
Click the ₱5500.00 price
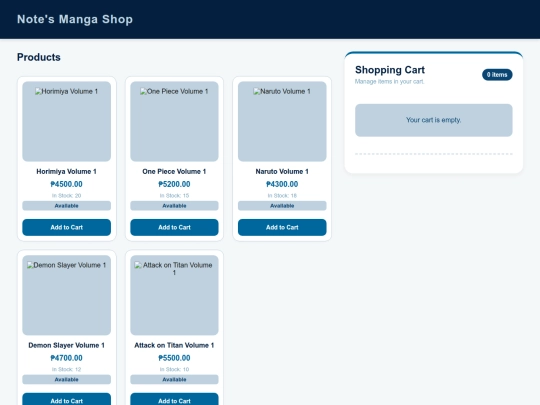pos(174,358)
